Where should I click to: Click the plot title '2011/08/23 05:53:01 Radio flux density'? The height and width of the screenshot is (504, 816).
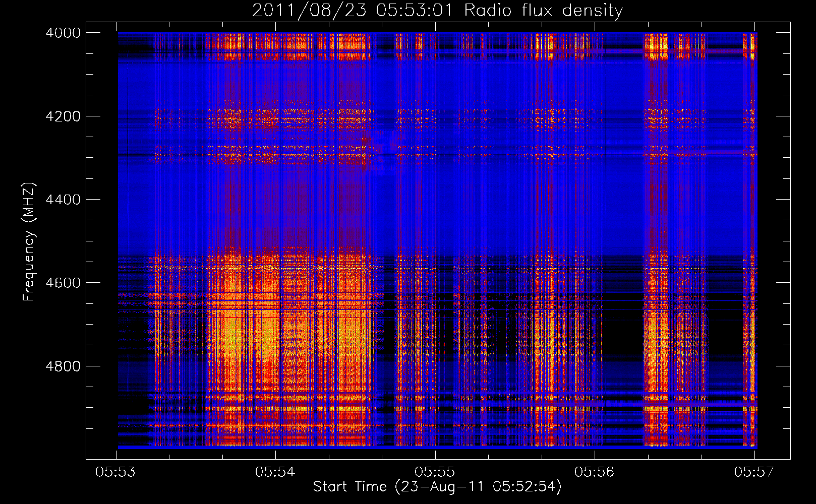(437, 10)
